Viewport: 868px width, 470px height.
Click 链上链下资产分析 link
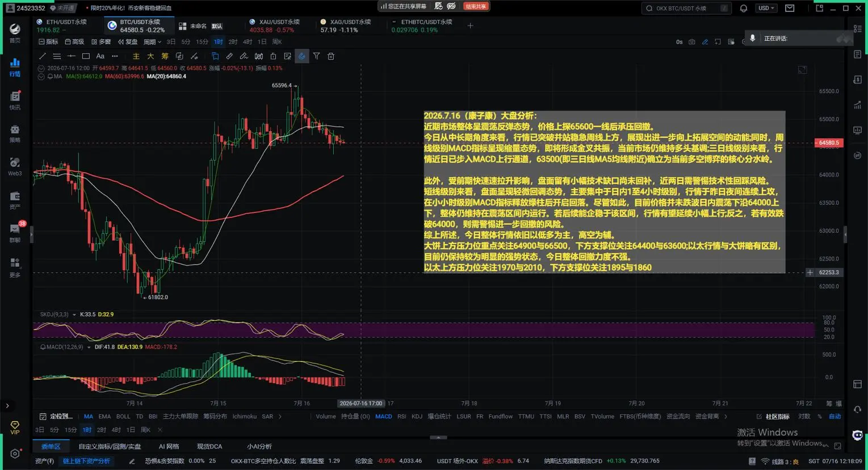(86, 461)
